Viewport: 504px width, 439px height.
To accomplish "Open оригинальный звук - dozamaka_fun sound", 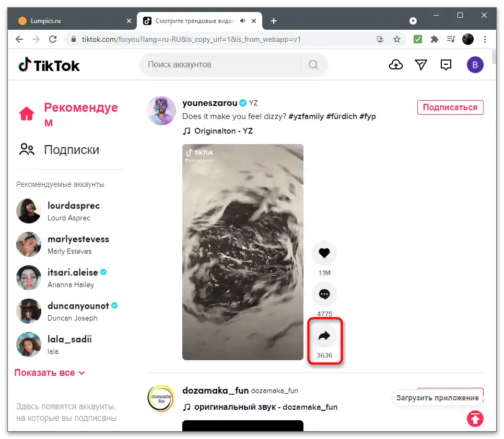I will click(260, 407).
